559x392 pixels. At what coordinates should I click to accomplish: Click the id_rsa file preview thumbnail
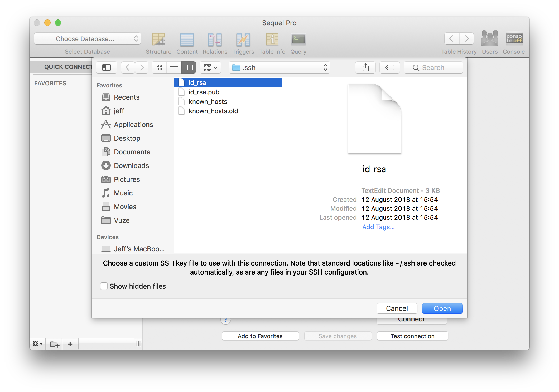pyautogui.click(x=374, y=119)
